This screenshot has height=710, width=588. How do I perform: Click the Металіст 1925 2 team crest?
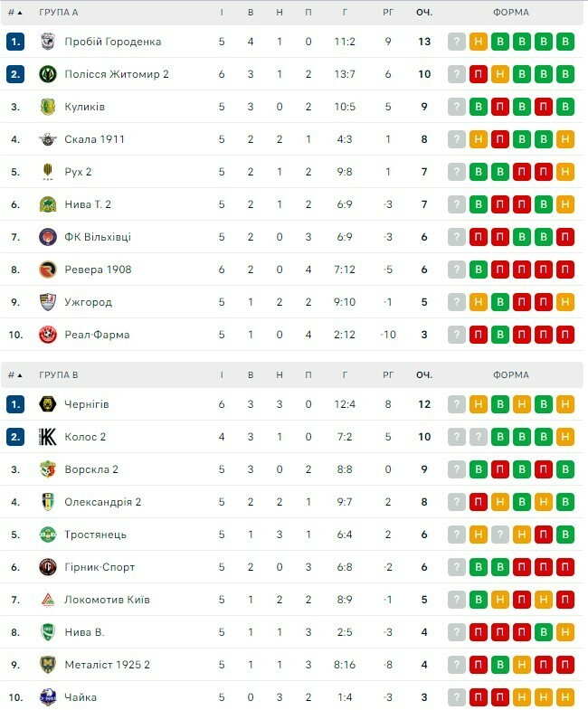48,665
